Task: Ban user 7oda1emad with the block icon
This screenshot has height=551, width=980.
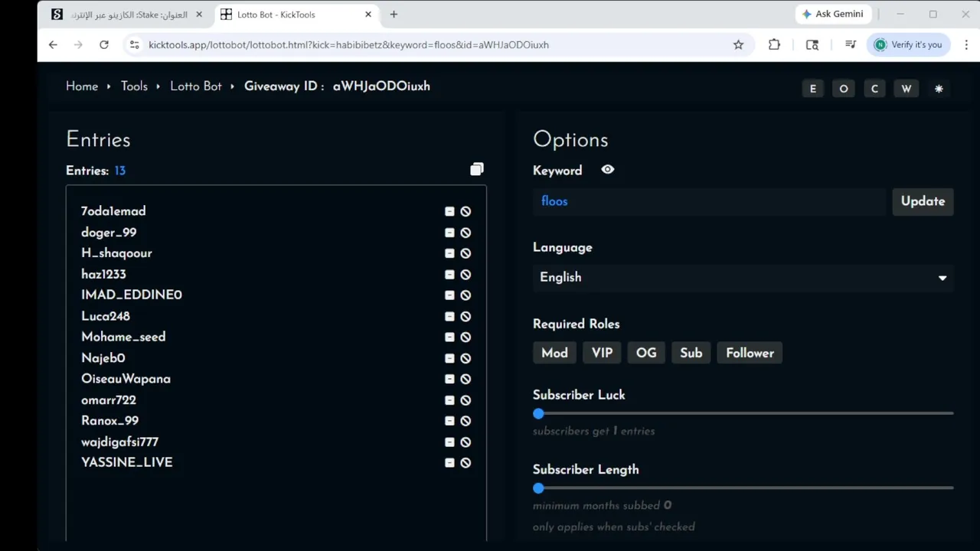Action: pos(465,211)
